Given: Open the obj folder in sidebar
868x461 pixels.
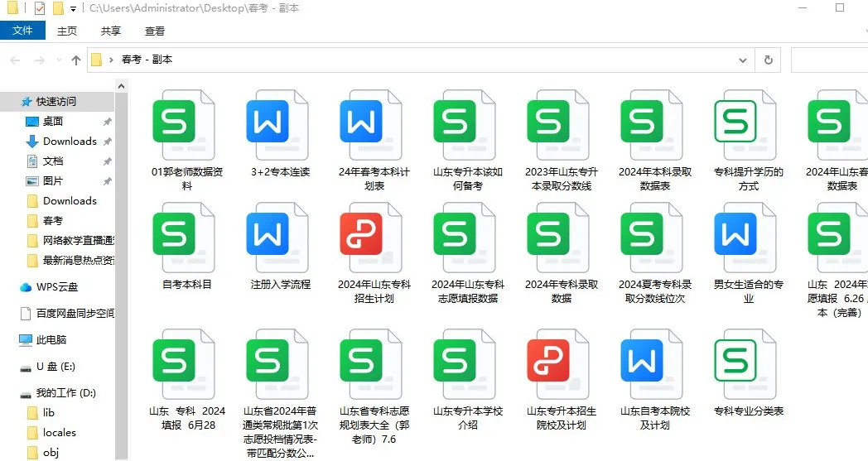Looking at the screenshot, I should (x=51, y=453).
